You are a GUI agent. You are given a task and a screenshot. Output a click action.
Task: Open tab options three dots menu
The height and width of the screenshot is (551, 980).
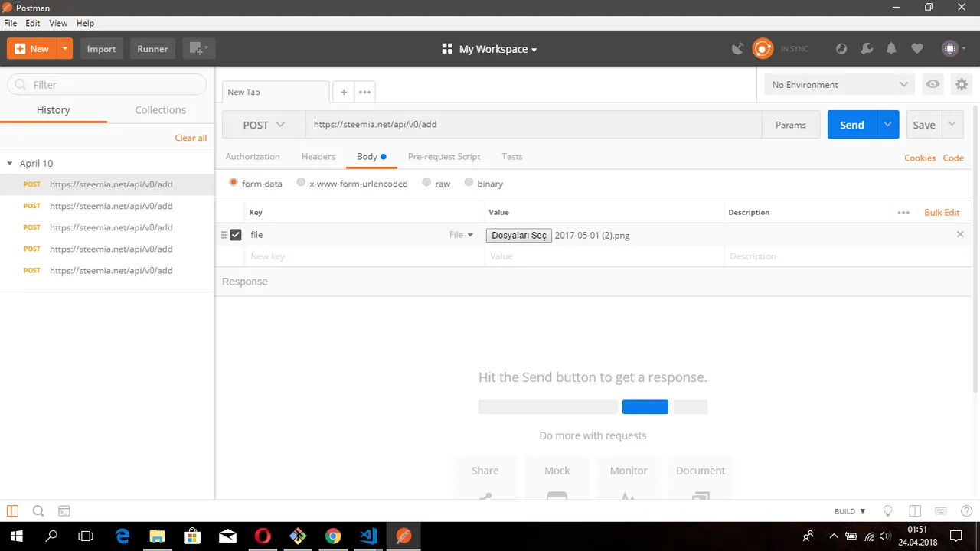click(364, 92)
